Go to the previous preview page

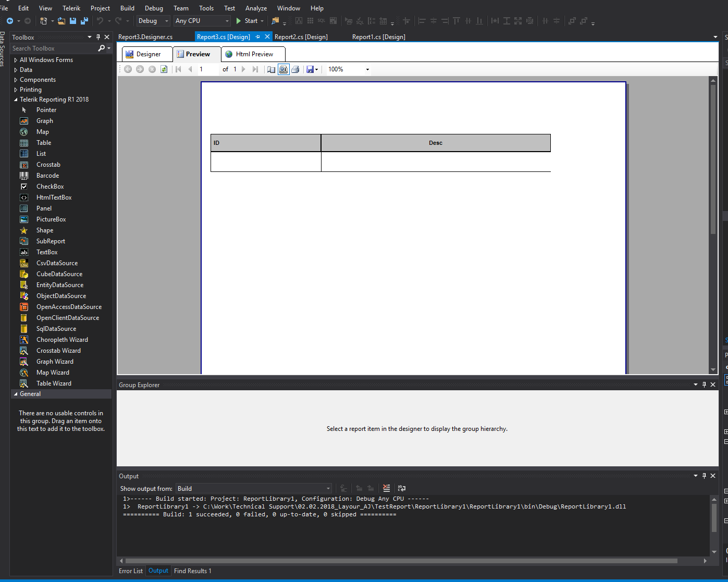(190, 69)
